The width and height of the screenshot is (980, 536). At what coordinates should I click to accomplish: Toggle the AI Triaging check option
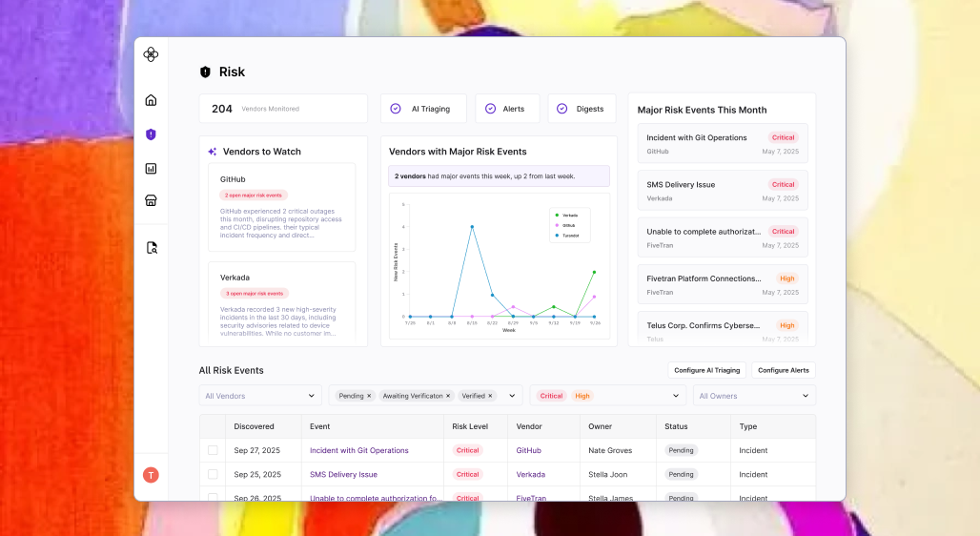(396, 109)
